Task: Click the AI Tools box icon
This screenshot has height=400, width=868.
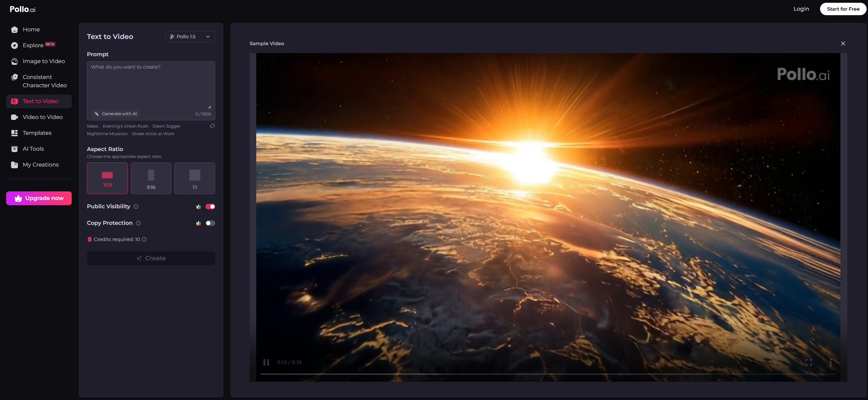Action: click(14, 149)
